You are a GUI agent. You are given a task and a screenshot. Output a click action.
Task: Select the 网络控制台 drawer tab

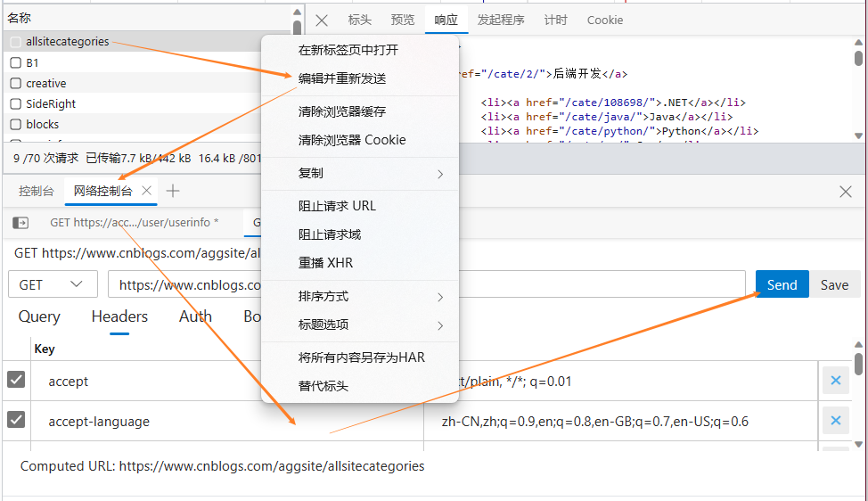point(103,191)
